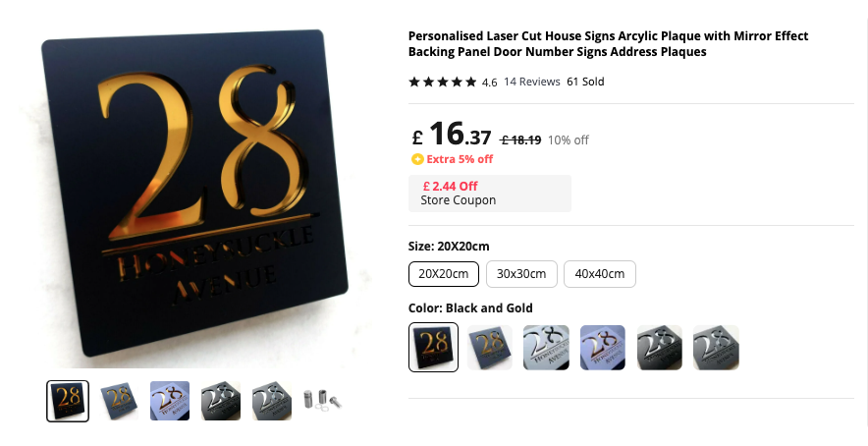Choose the last color swatch in row
This screenshot has width=868, height=446.
pyautogui.click(x=716, y=348)
